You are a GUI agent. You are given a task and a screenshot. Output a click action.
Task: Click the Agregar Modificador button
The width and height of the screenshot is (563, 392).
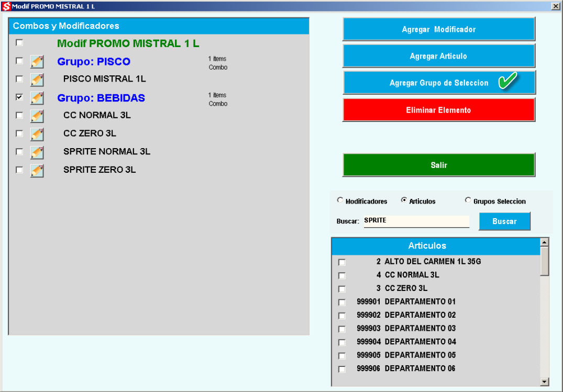(x=439, y=29)
